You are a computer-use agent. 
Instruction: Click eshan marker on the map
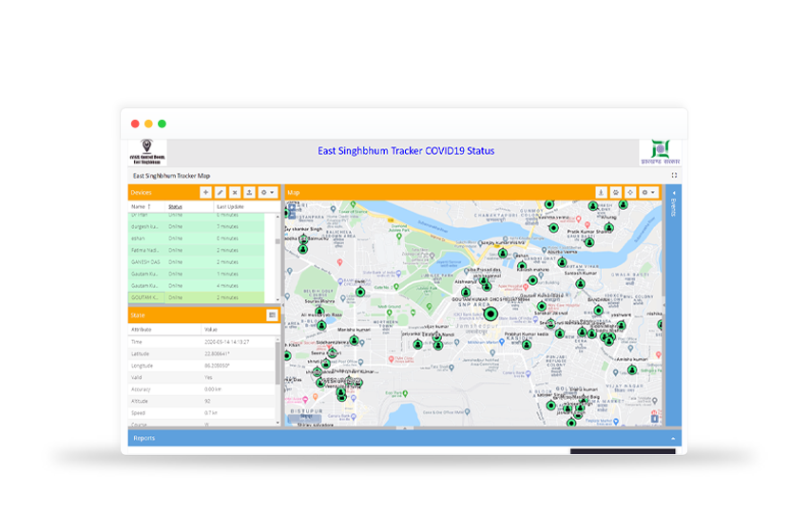522,266
